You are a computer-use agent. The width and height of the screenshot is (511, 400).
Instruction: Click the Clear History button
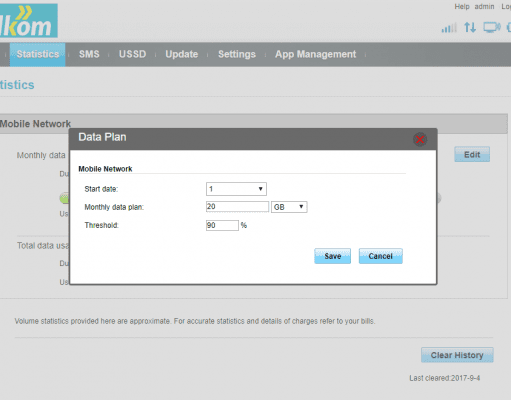[x=457, y=355]
